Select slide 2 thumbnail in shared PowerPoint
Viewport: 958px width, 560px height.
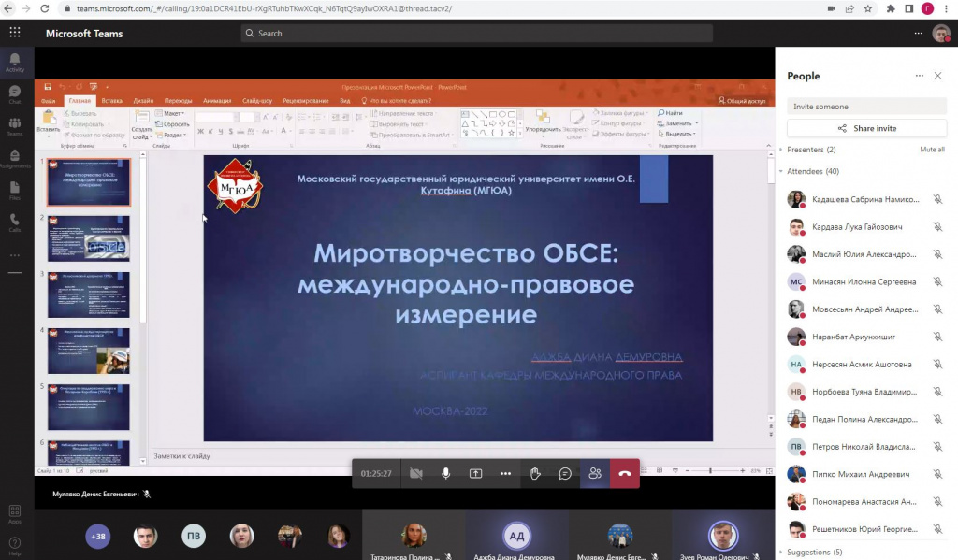[89, 238]
